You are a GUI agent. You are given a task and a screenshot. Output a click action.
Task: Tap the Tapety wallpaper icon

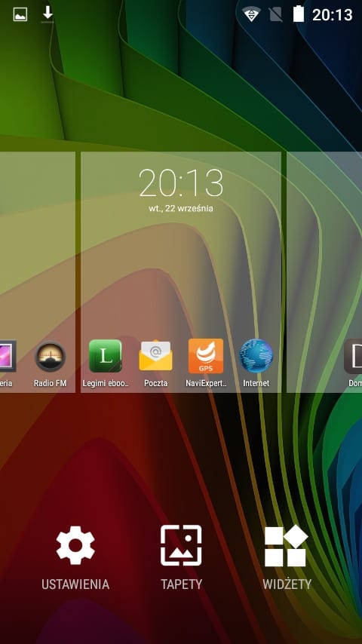pyautogui.click(x=181, y=545)
